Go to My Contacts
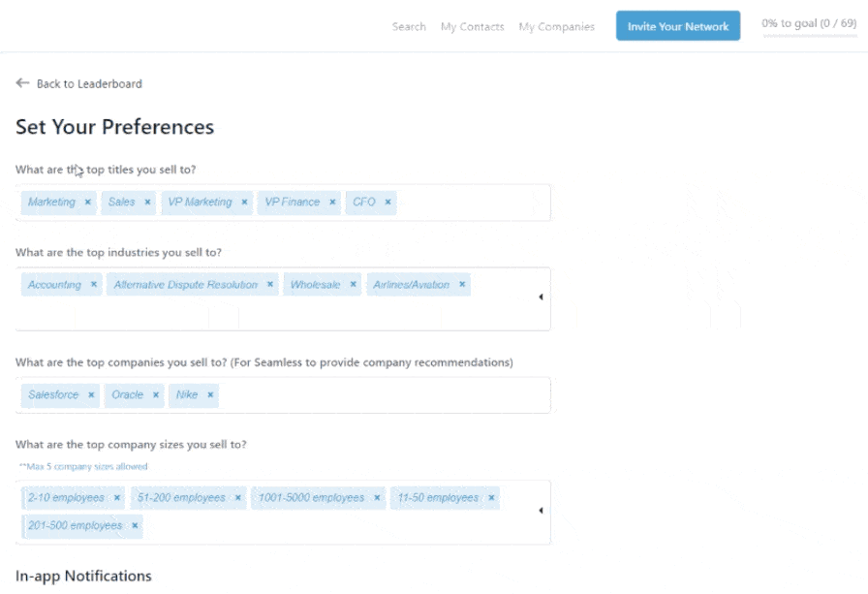The image size is (868, 594). coord(472,27)
